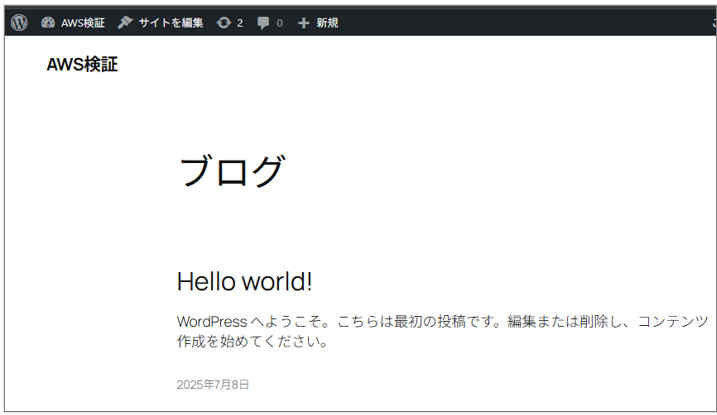Open the Hello world! post

click(245, 281)
